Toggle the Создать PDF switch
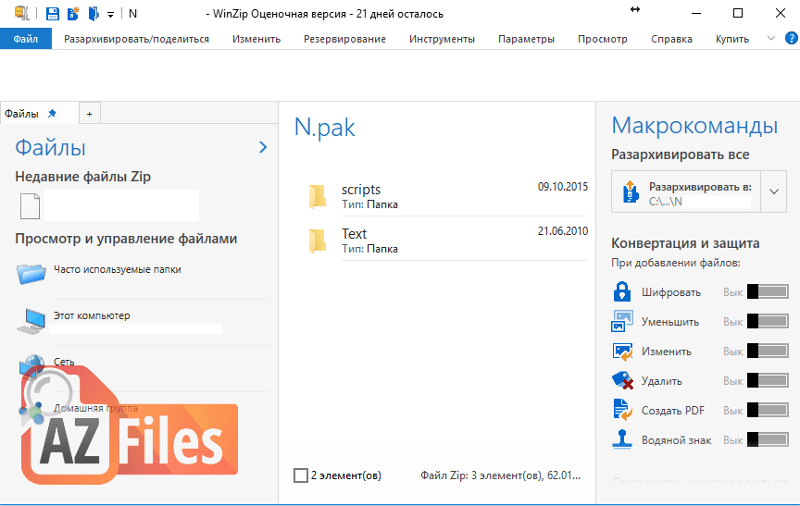 (768, 410)
